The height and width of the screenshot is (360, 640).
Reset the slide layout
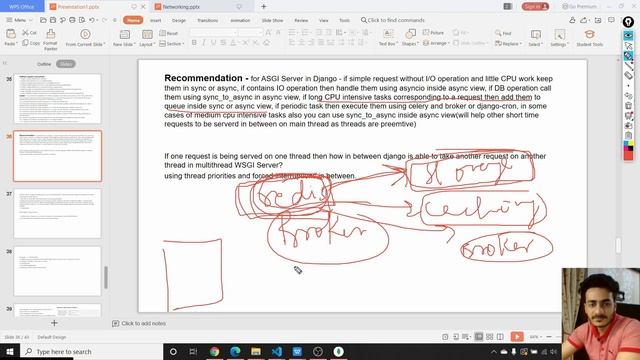(x=169, y=33)
